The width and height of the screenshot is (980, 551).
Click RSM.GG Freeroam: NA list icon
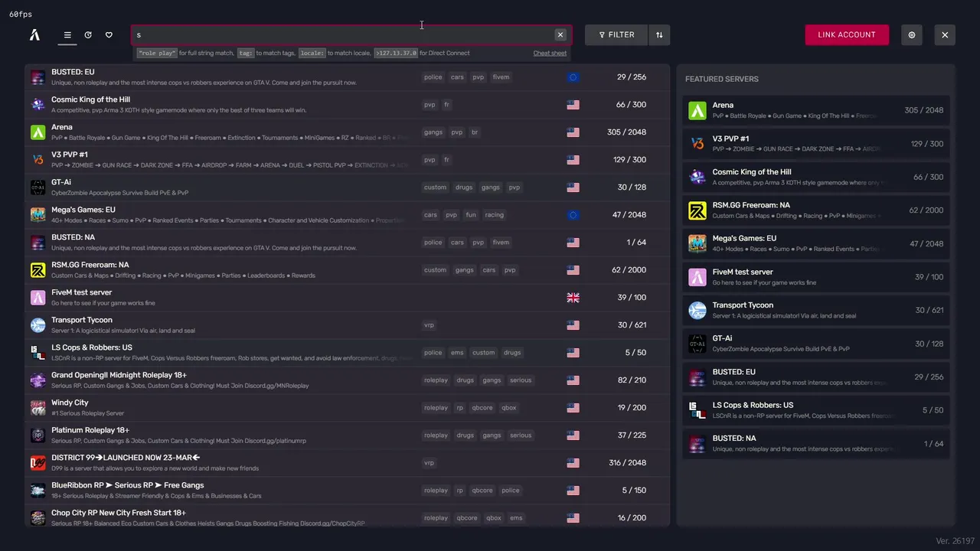pos(38,270)
